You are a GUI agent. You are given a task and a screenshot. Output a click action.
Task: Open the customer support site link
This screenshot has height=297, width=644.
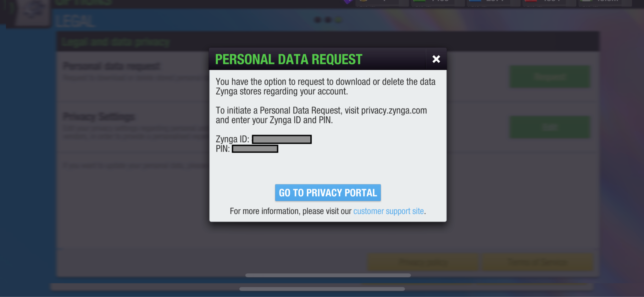pos(388,211)
